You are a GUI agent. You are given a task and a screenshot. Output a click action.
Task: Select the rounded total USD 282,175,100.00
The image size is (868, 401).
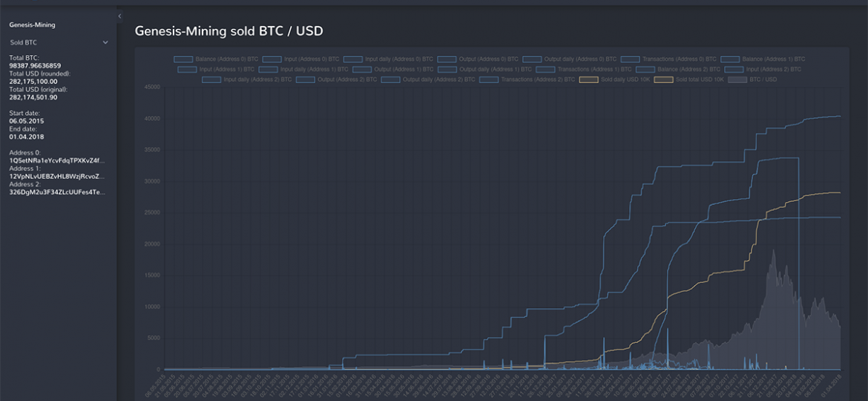33,82
